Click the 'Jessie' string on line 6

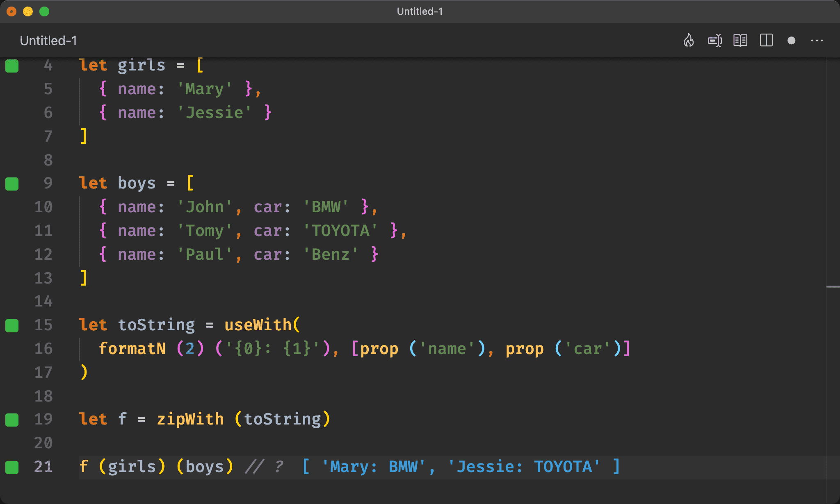(214, 113)
